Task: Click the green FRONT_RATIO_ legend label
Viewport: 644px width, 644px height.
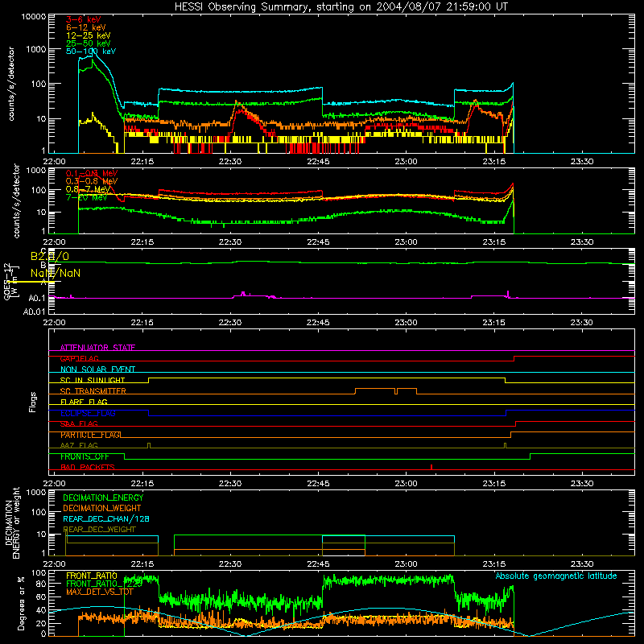Action: coord(104,584)
